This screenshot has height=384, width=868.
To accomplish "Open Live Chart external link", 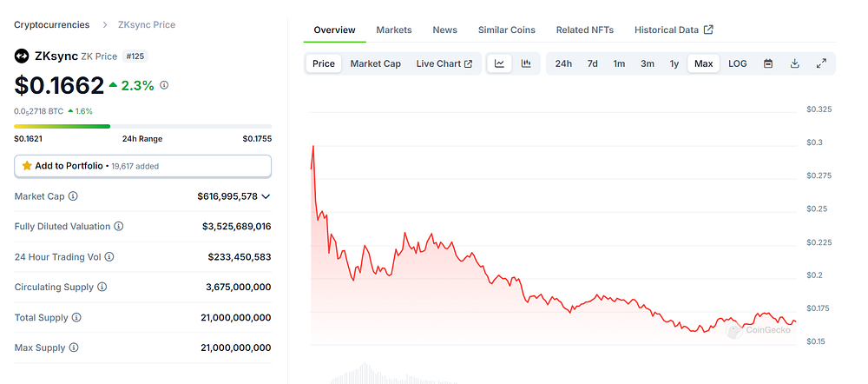I will click(444, 63).
